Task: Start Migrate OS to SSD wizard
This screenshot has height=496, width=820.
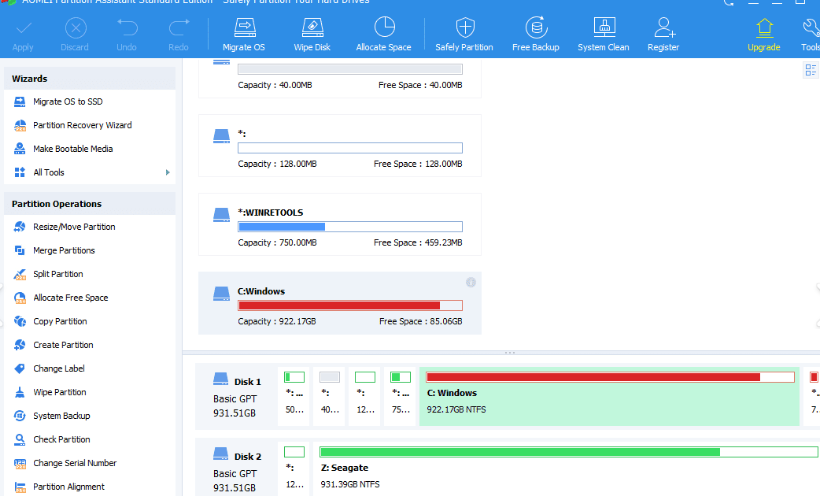Action: pyautogui.click(x=67, y=102)
